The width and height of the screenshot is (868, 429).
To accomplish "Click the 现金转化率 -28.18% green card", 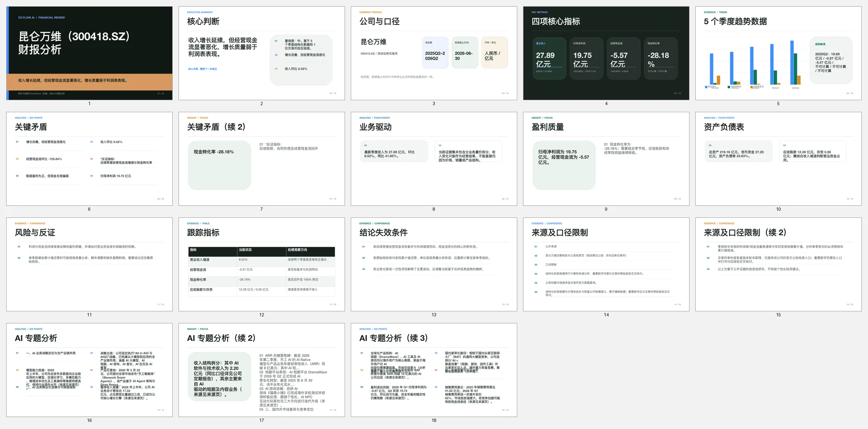I will (x=219, y=165).
